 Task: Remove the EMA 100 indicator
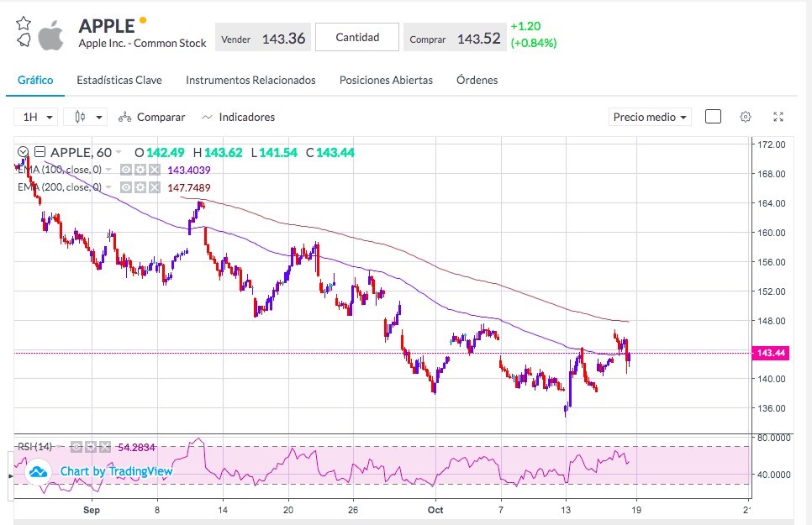[155, 170]
